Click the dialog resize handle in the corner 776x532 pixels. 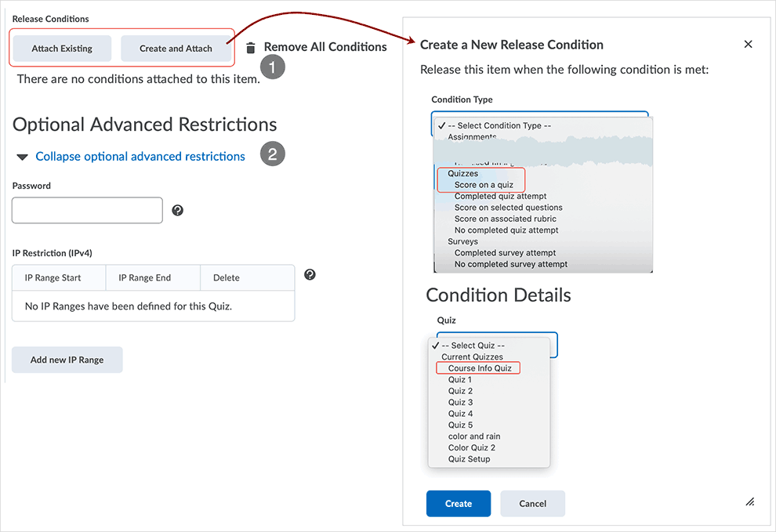point(750,501)
